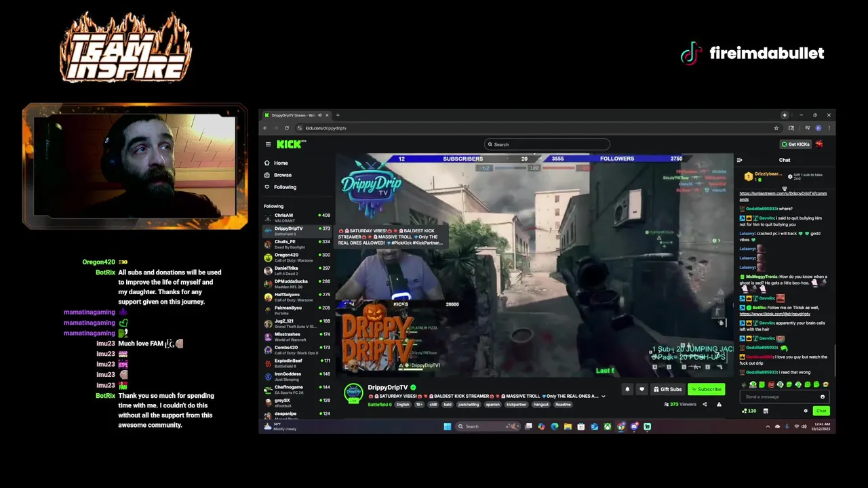Open ExplodinBeef channel in sidebar

pyautogui.click(x=297, y=363)
